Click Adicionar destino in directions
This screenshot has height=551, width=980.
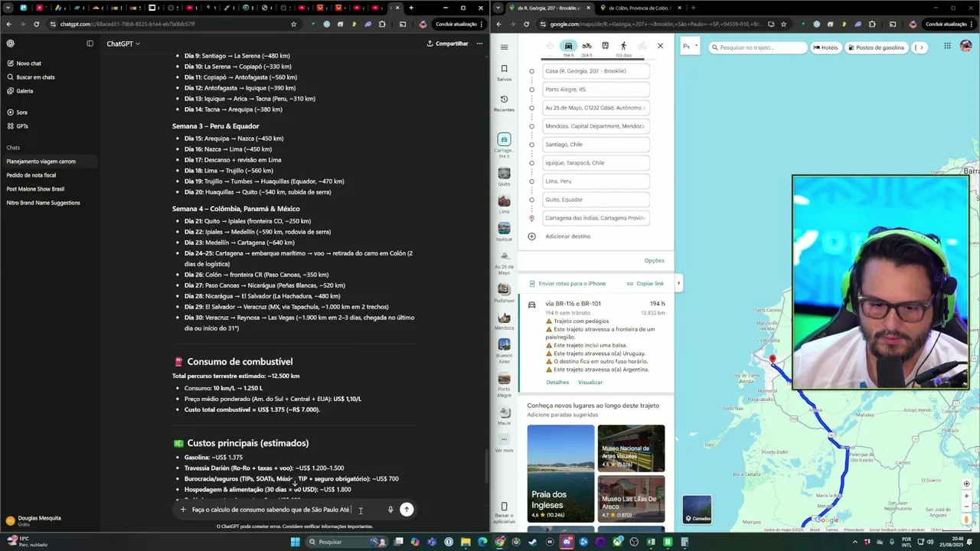(567, 236)
